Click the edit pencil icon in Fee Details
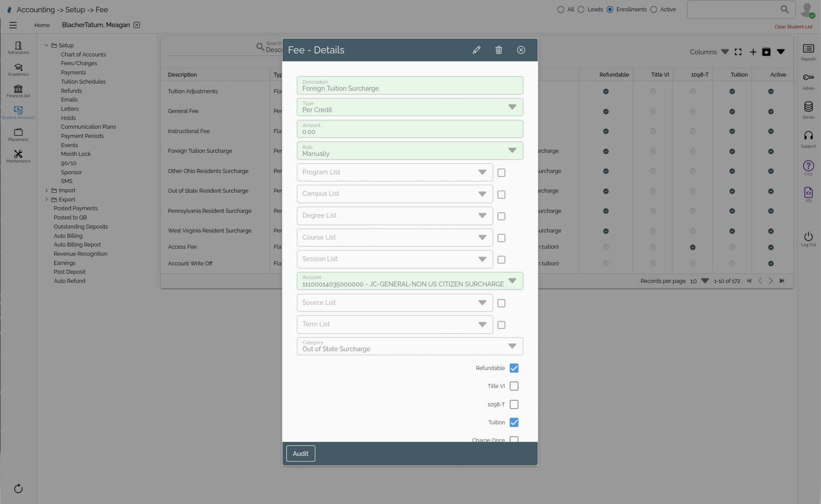This screenshot has height=504, width=821. (477, 50)
